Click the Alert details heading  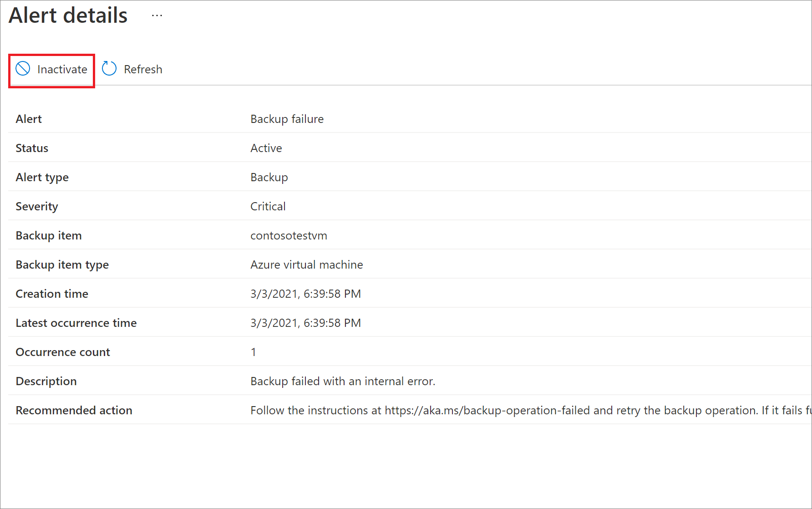pyautogui.click(x=68, y=15)
